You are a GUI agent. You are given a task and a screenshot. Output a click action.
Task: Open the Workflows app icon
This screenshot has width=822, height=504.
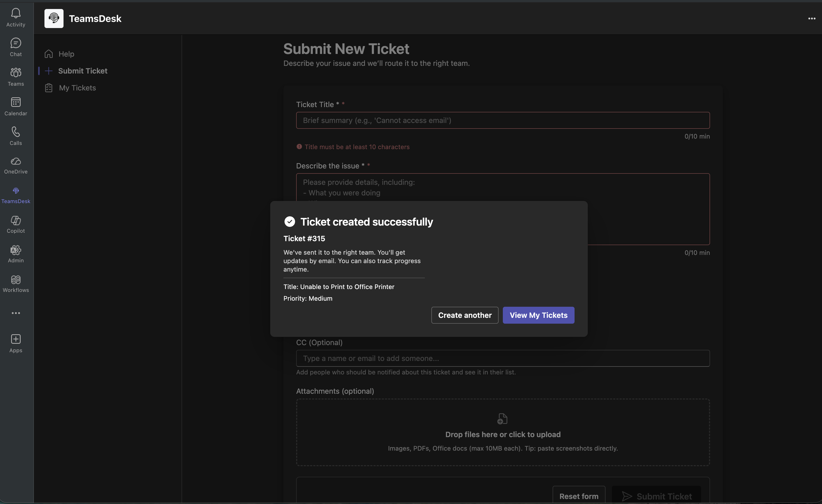tap(16, 280)
